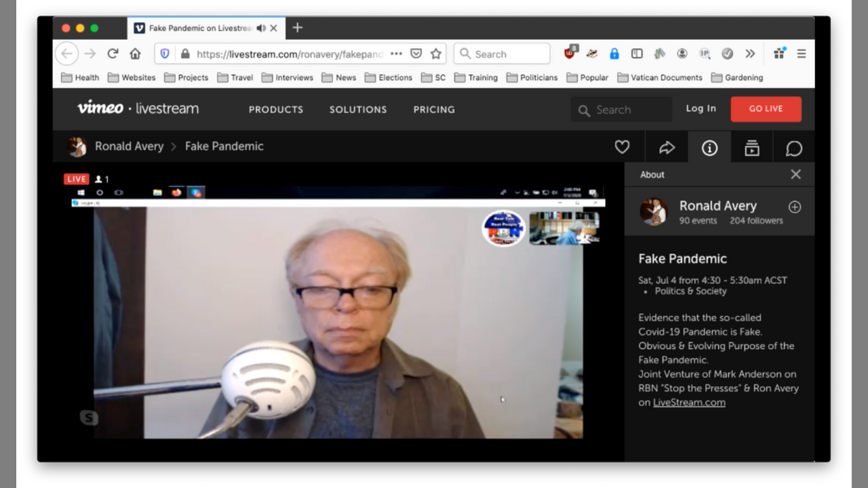The width and height of the screenshot is (868, 488).
Task: Mute the tab audio speaker icon
Action: pos(261,28)
